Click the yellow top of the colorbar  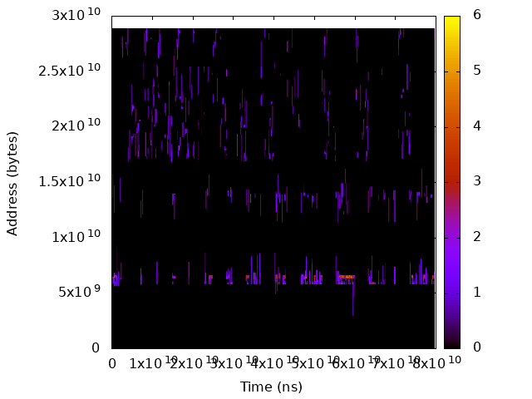click(451, 18)
